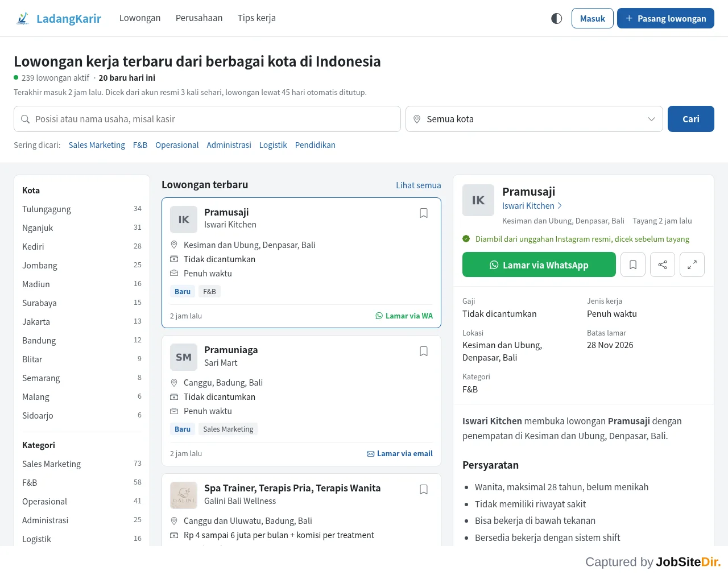Filter by city Malang

click(82, 397)
